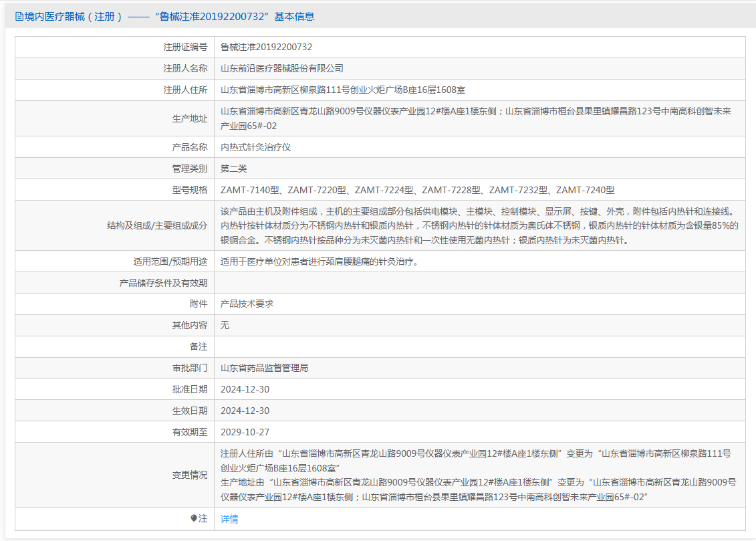Screen dimensions: 756x541
Task: Click 产品技术要求 in the 附件 row
Action: (x=247, y=304)
